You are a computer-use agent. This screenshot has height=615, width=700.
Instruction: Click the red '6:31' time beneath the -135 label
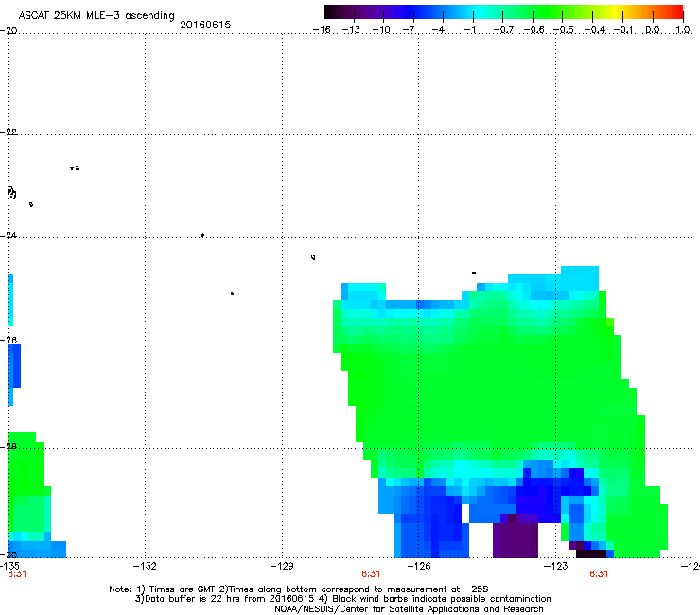pyautogui.click(x=17, y=574)
